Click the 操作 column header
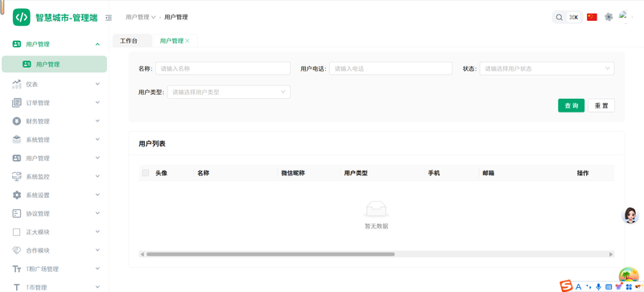This screenshot has height=292, width=644. 583,173
